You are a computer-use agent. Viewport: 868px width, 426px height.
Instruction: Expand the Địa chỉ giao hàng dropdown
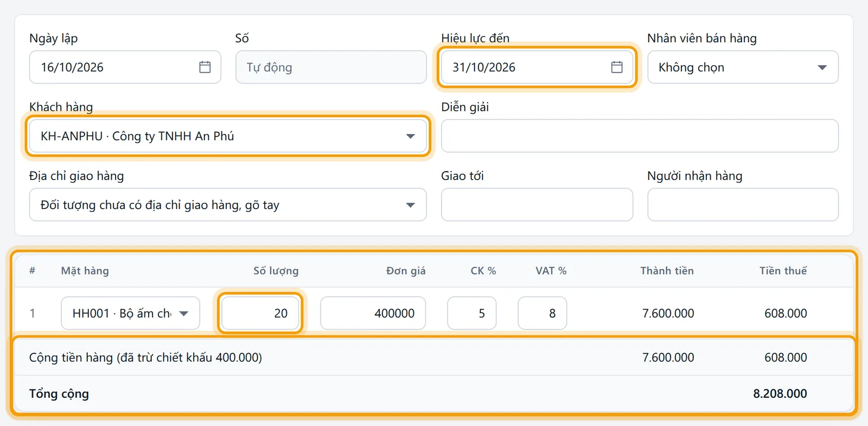[x=410, y=205]
